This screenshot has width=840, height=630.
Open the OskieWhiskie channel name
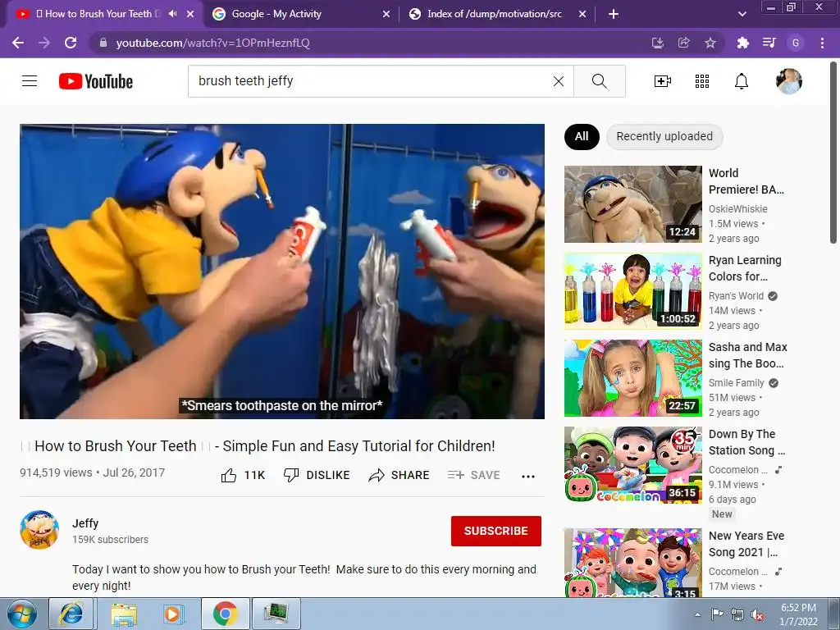click(x=737, y=209)
